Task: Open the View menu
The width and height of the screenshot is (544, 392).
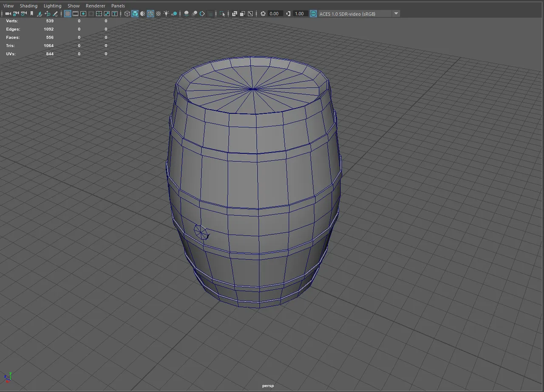Action: [x=8, y=6]
